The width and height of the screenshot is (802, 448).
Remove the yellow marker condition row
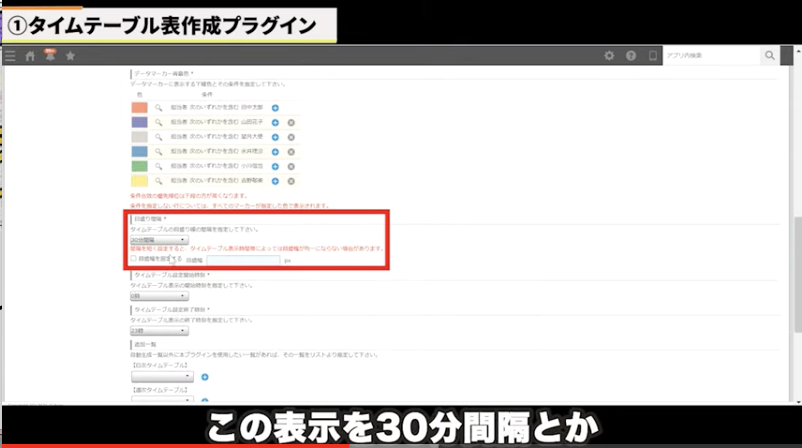291,182
